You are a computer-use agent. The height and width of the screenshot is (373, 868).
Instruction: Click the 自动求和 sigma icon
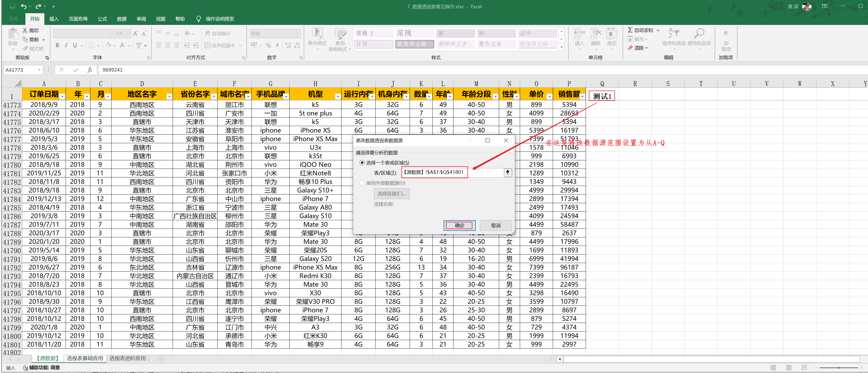pos(630,30)
